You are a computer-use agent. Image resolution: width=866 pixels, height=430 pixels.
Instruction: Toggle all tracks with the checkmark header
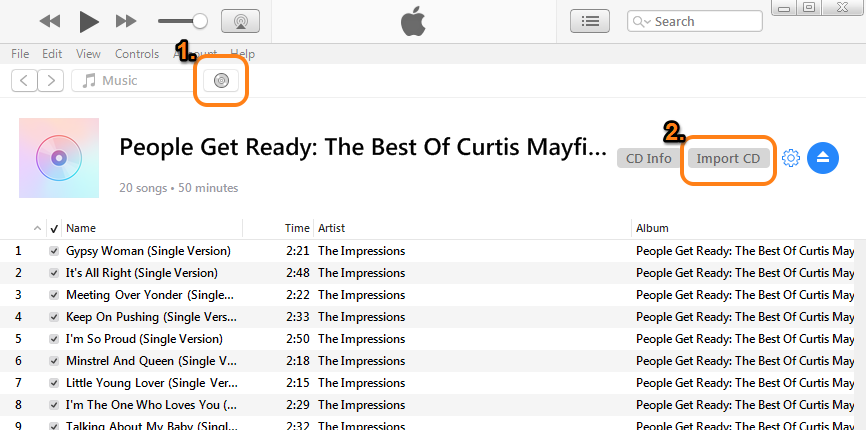pyautogui.click(x=54, y=229)
